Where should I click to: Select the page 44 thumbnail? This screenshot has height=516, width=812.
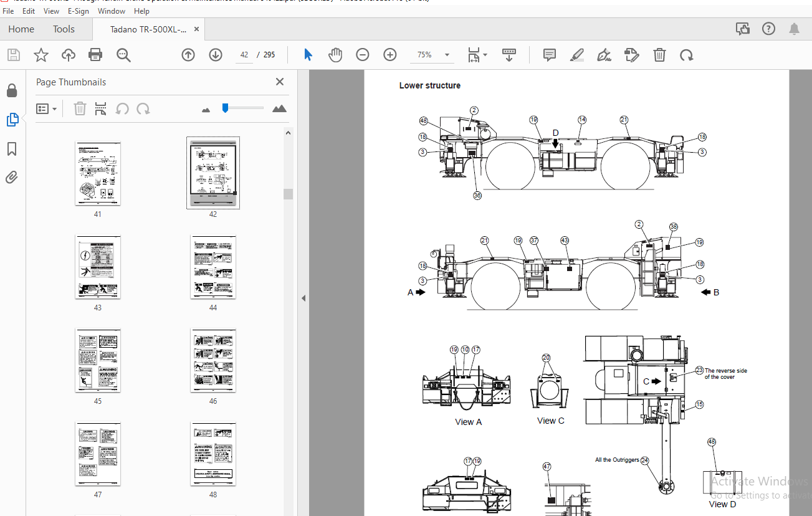tap(213, 267)
